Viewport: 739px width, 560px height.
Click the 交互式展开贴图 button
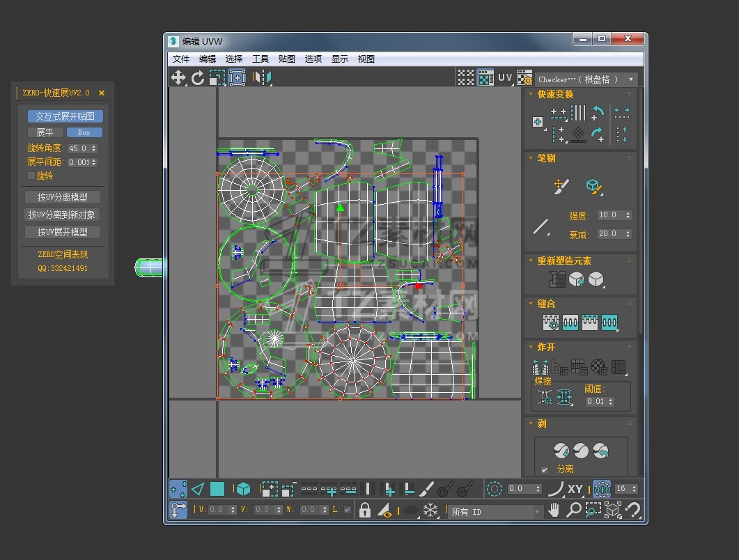(65, 116)
